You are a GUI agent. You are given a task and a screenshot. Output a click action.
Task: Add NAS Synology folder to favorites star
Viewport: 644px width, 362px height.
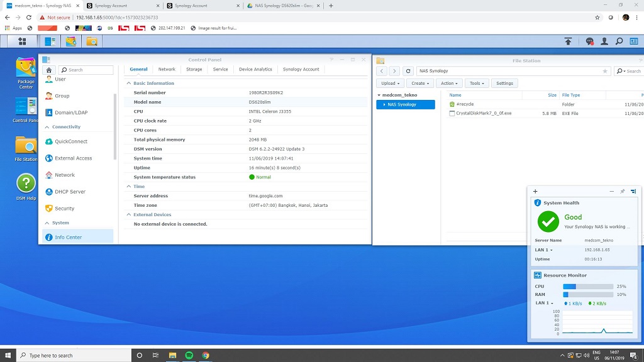click(605, 71)
